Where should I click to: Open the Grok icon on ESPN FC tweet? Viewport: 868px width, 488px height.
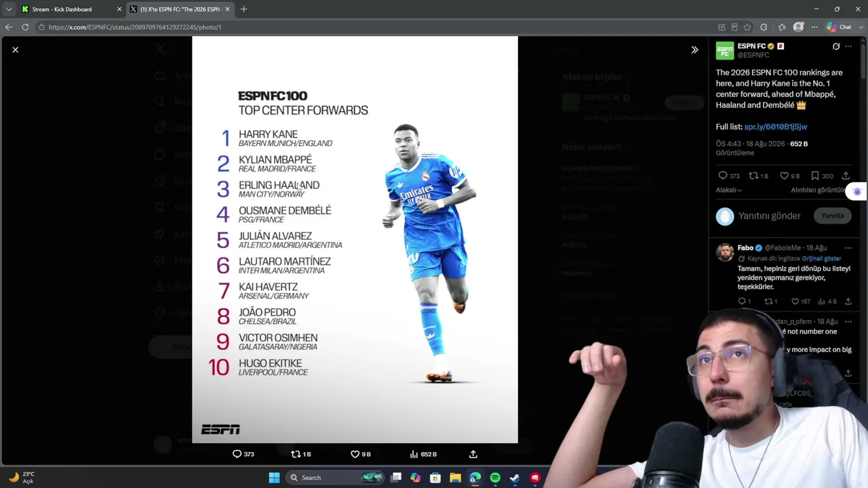[836, 46]
